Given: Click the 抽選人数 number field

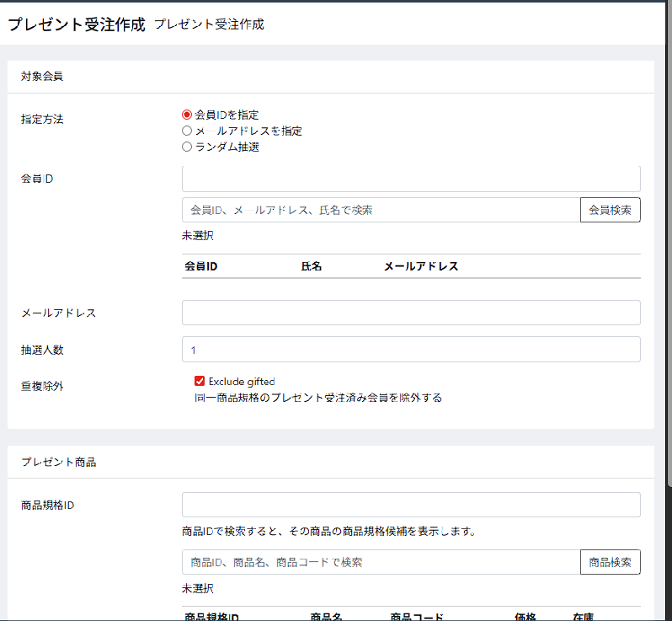Looking at the screenshot, I should (x=411, y=350).
